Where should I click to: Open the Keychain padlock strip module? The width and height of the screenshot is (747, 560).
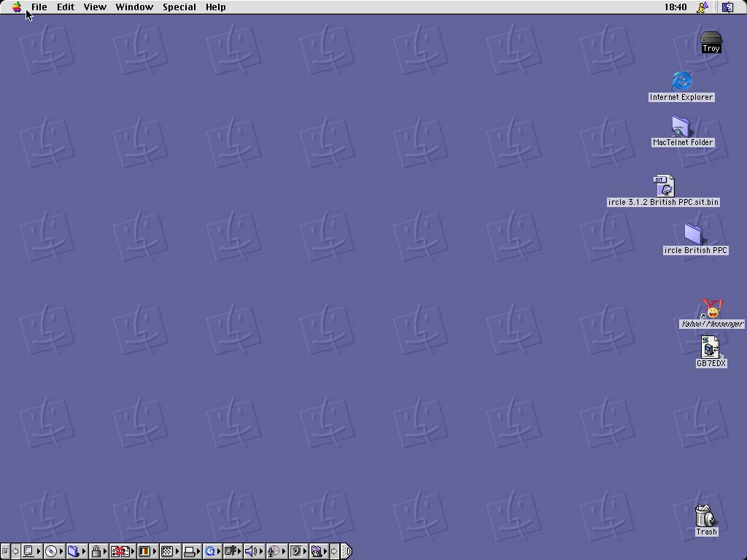pyautogui.click(x=98, y=551)
